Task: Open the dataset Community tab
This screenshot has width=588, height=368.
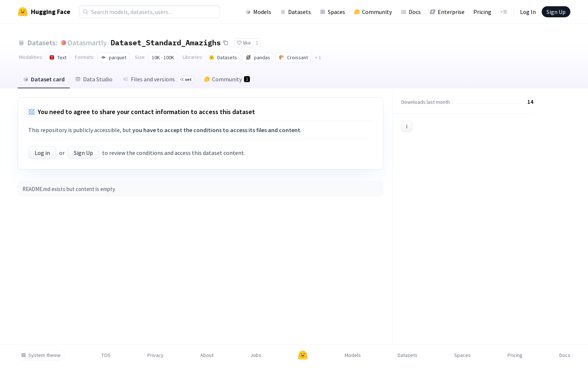Action: tap(227, 79)
